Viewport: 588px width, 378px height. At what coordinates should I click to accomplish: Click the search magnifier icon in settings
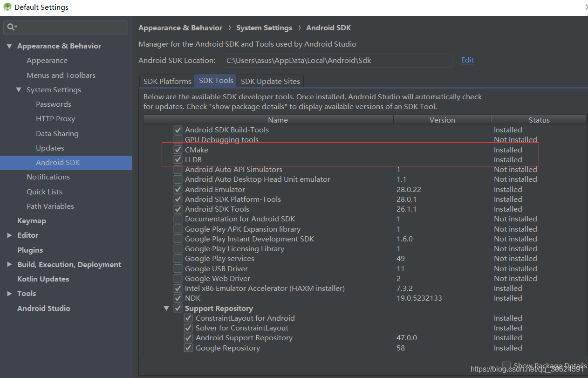[12, 27]
